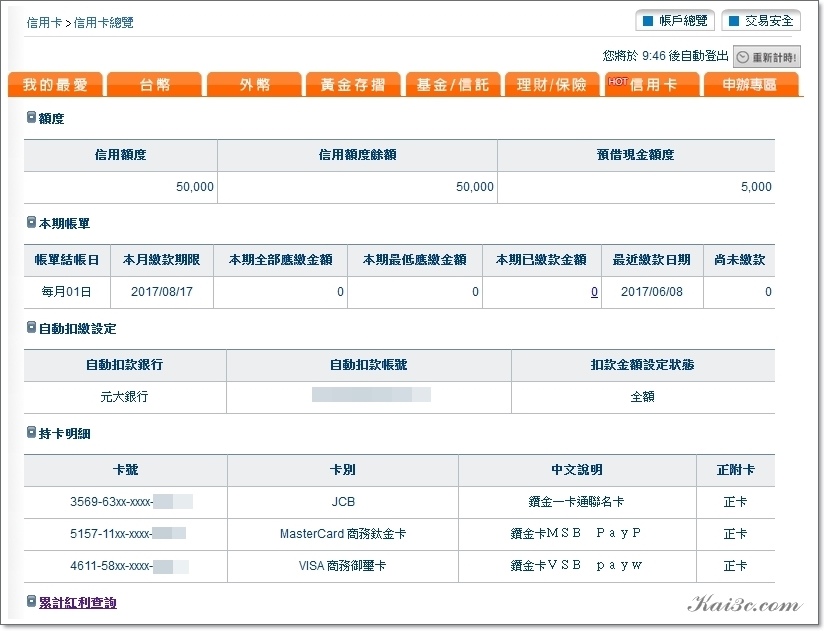Click the 本期已繳款金額 value 0 link
This screenshot has width=825, height=631.
594,292
